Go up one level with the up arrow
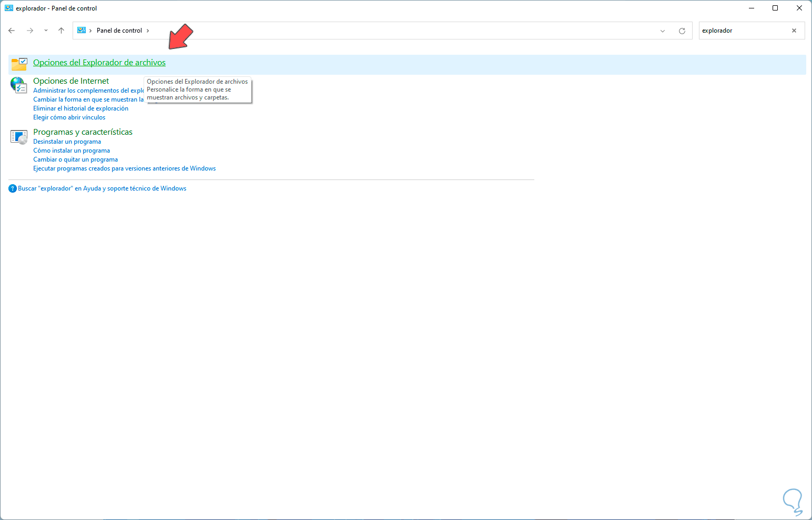Viewport: 812px width, 520px height. point(61,31)
